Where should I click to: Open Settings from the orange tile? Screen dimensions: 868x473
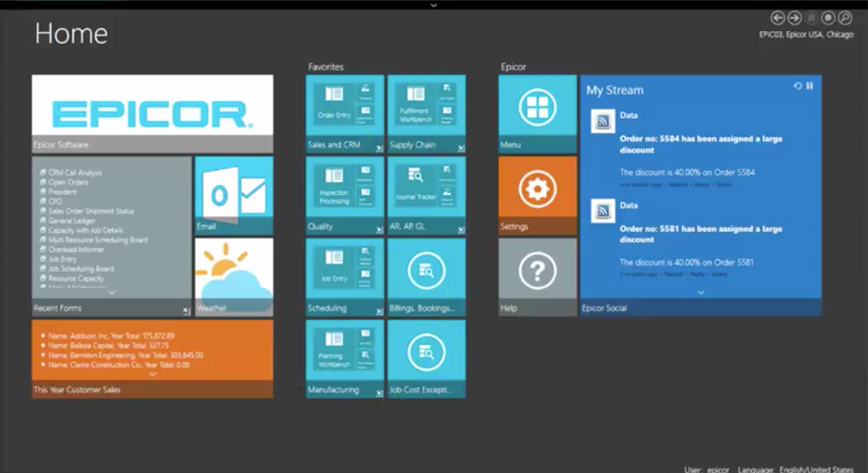(x=537, y=189)
